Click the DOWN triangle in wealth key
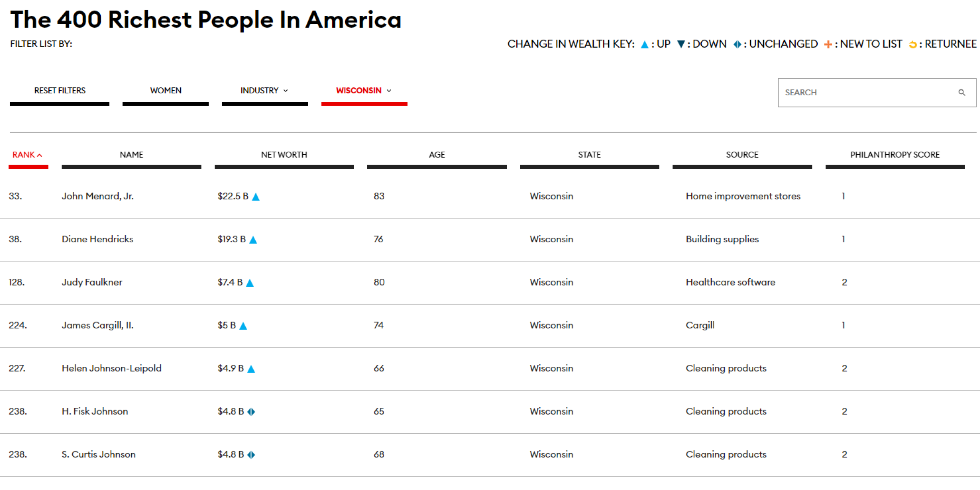Image resolution: width=980 pixels, height=490 pixels. pyautogui.click(x=681, y=44)
